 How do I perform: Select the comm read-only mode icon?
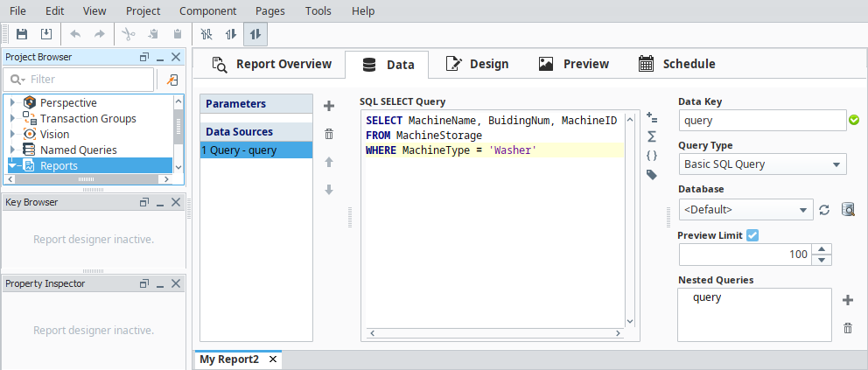[231, 34]
